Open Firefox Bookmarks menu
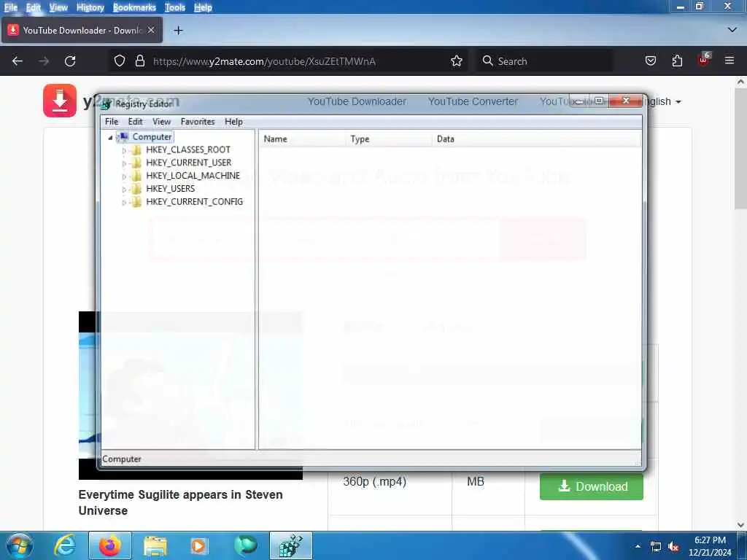747x560 pixels. tap(134, 7)
